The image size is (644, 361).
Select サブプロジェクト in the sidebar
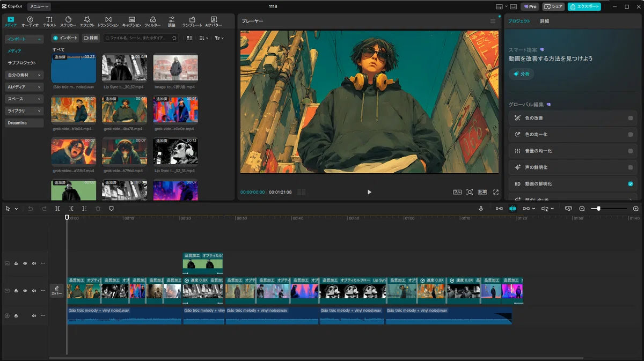[22, 63]
